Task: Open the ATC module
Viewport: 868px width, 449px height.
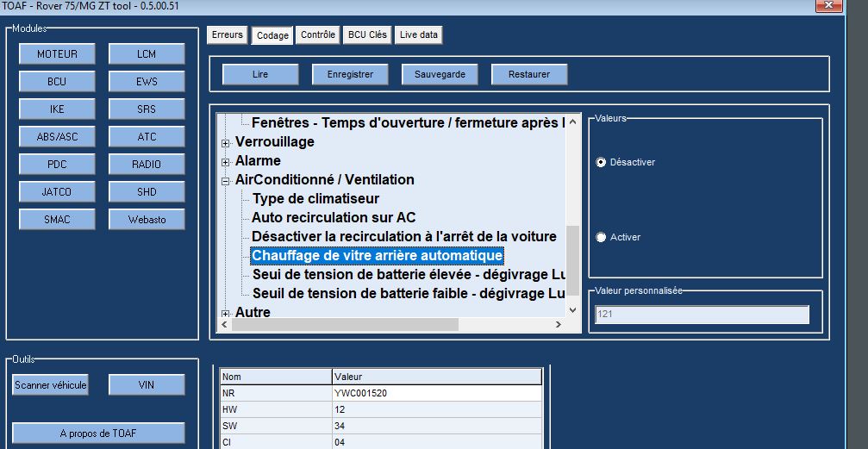Action: pyautogui.click(x=147, y=137)
